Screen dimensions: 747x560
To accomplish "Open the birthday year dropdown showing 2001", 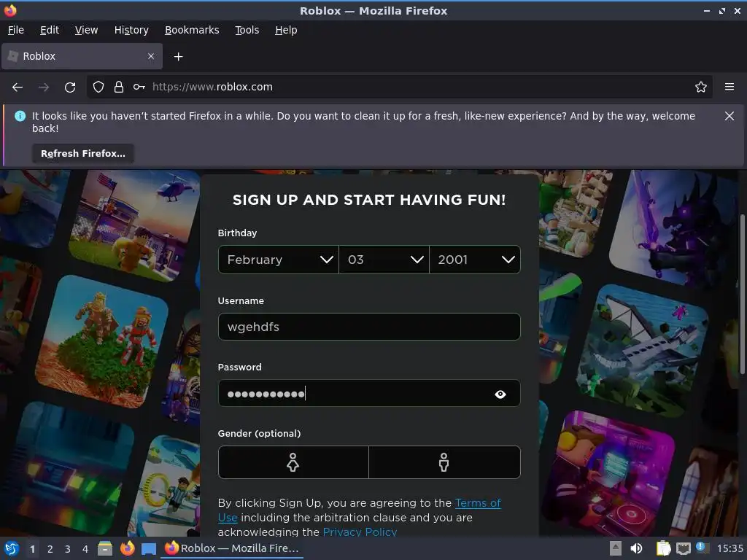I will coord(474,260).
